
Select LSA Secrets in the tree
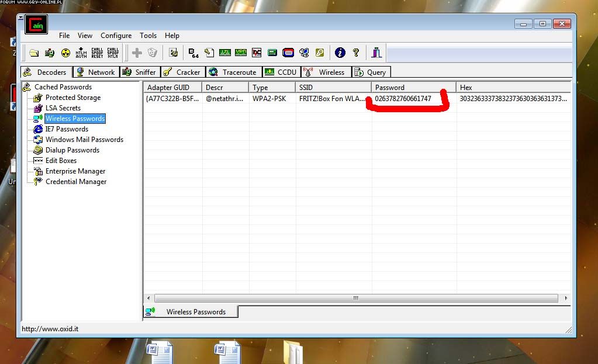63,108
